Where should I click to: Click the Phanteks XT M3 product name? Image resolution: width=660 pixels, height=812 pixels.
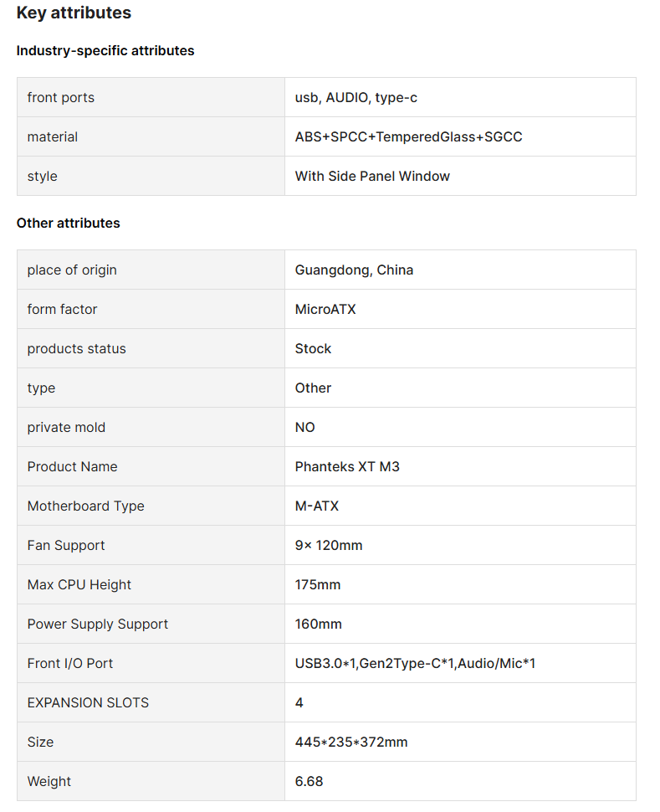pyautogui.click(x=347, y=467)
